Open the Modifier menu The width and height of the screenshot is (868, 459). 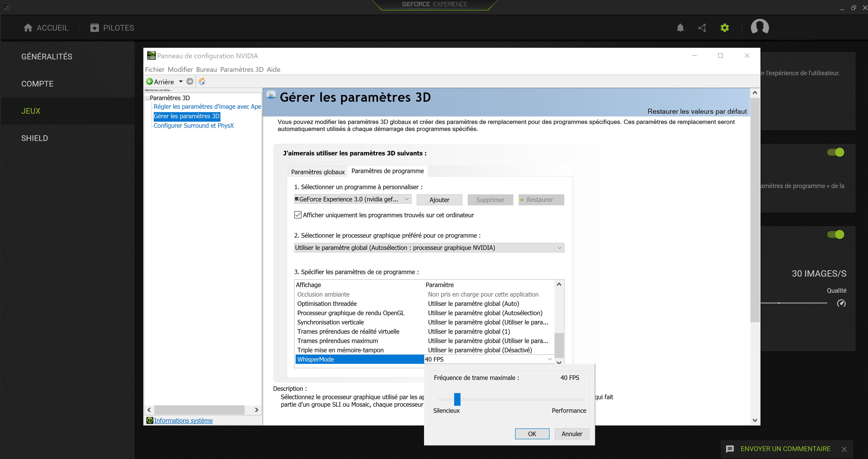(180, 69)
